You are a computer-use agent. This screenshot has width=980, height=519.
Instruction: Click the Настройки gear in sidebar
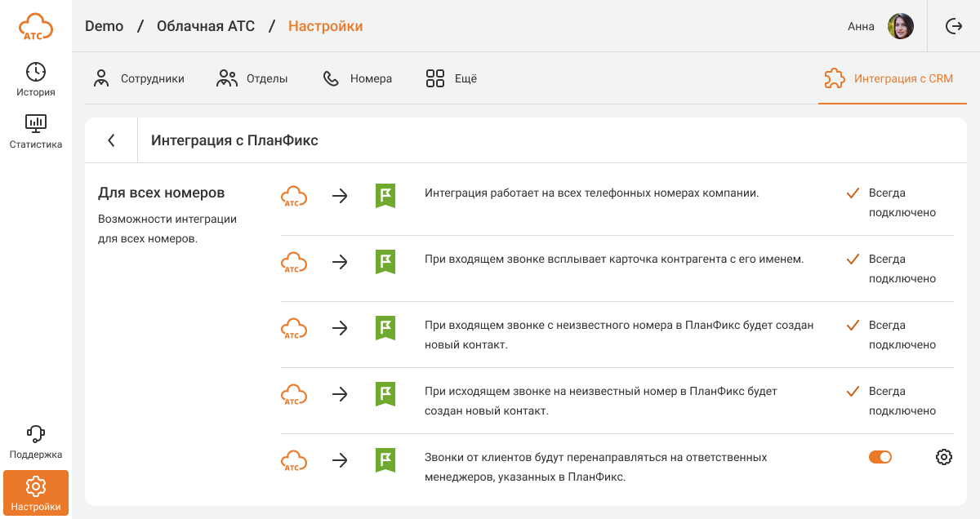pos(36,494)
